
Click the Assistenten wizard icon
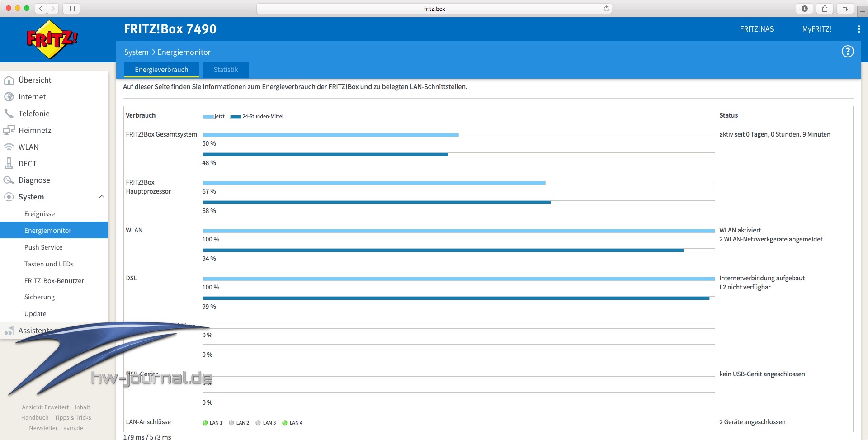tap(9, 331)
